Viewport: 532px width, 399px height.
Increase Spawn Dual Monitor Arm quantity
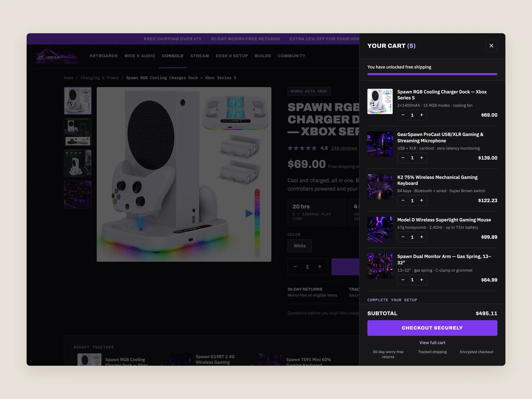point(421,280)
